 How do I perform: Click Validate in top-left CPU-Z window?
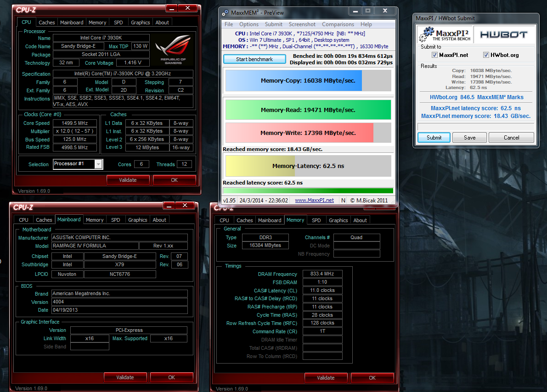click(x=128, y=180)
